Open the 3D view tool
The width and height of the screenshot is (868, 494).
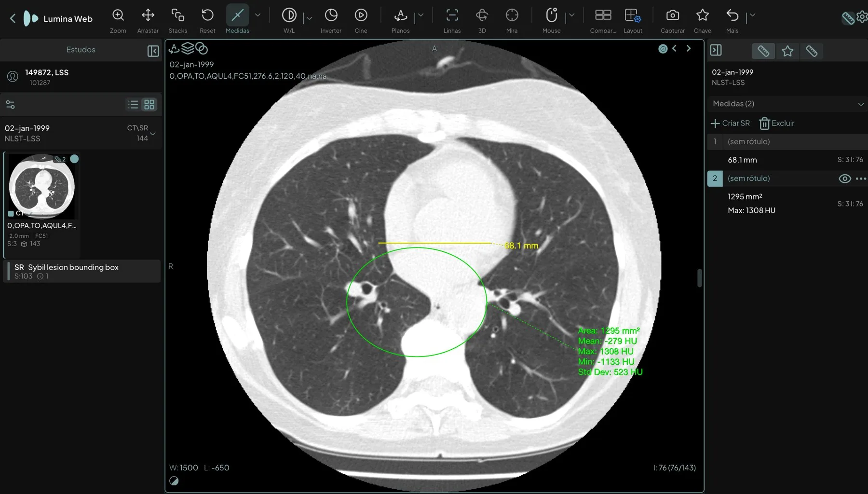[482, 20]
